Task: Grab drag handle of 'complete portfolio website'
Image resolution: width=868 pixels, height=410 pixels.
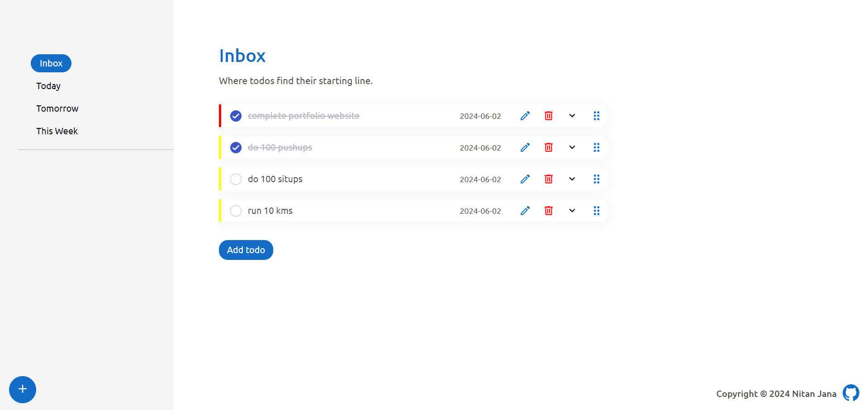Action: 596,116
